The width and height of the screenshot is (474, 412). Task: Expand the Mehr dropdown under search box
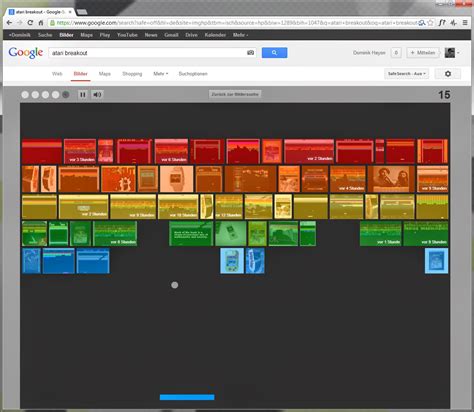tap(161, 74)
